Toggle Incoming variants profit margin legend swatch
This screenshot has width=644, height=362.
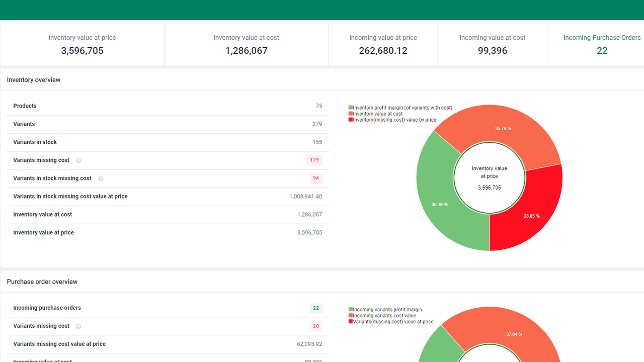pyautogui.click(x=351, y=310)
